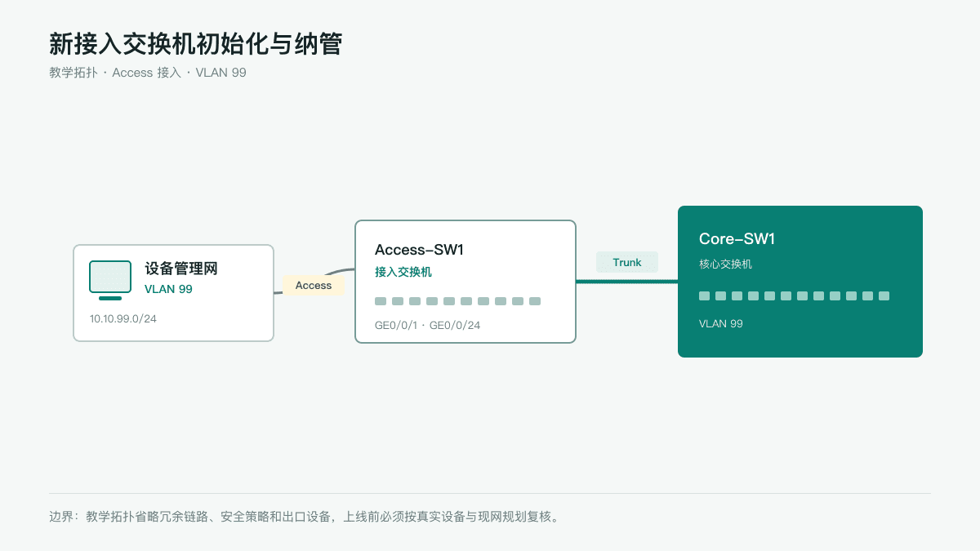Click the footer note starting with 边界
Screen dimensions: 980x551
305,517
